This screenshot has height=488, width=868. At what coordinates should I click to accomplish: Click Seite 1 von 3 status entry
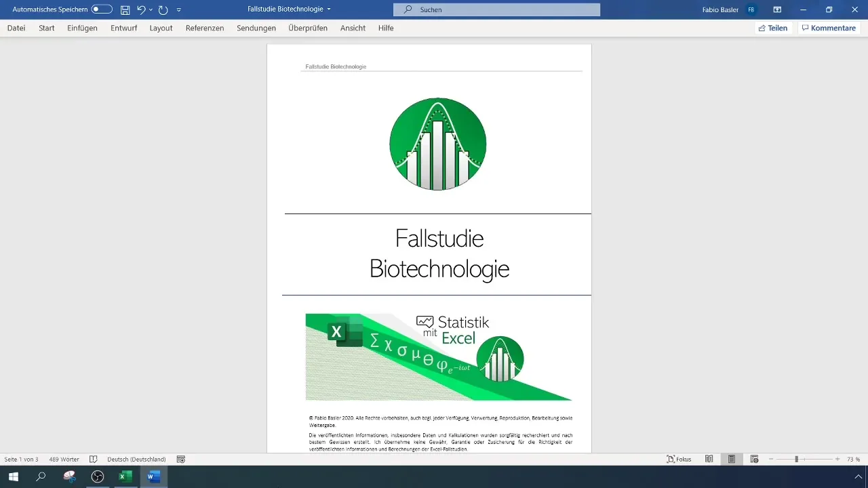[22, 459]
